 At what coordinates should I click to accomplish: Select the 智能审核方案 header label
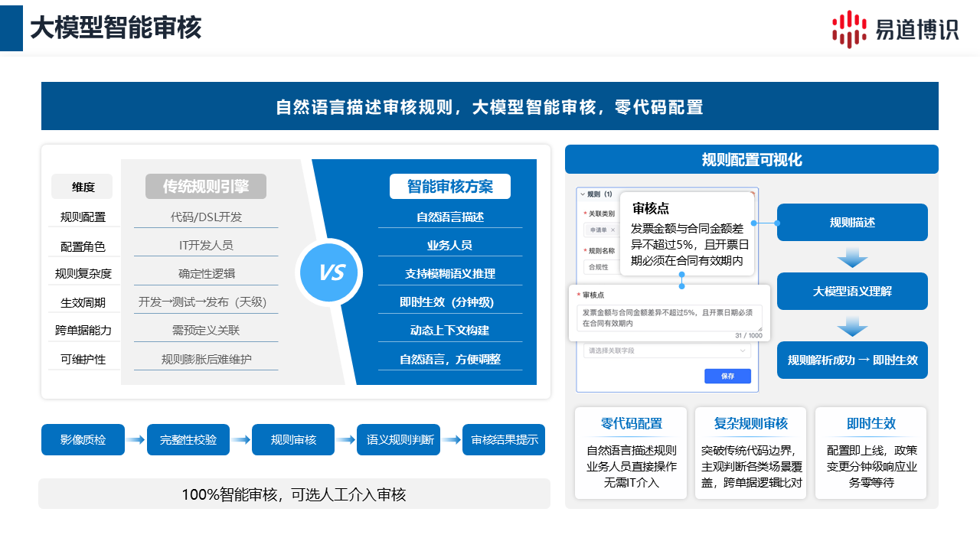click(449, 187)
